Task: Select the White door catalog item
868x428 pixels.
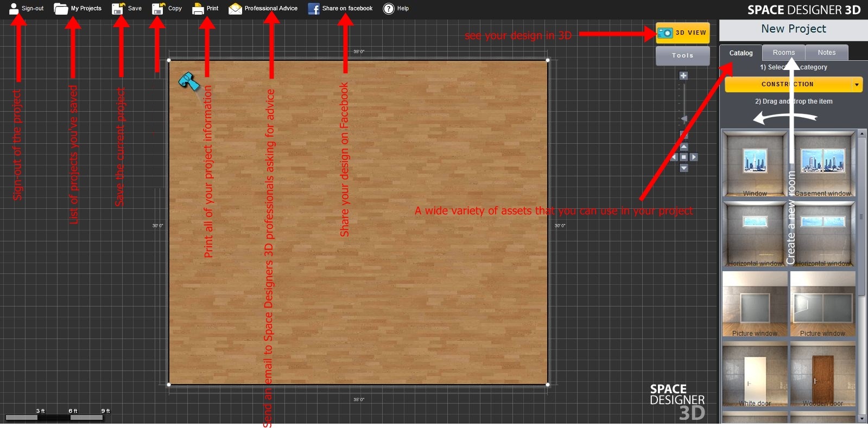Action: [755, 374]
